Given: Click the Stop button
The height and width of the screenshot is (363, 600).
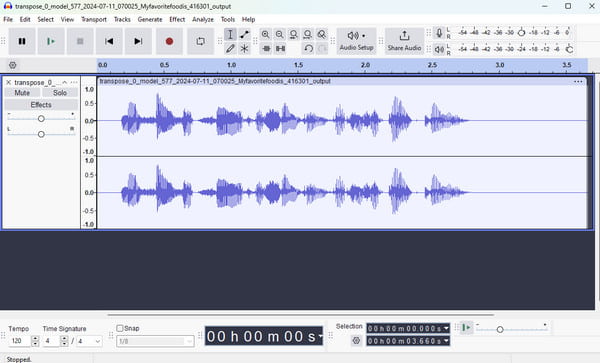Looking at the screenshot, I should pyautogui.click(x=80, y=41).
